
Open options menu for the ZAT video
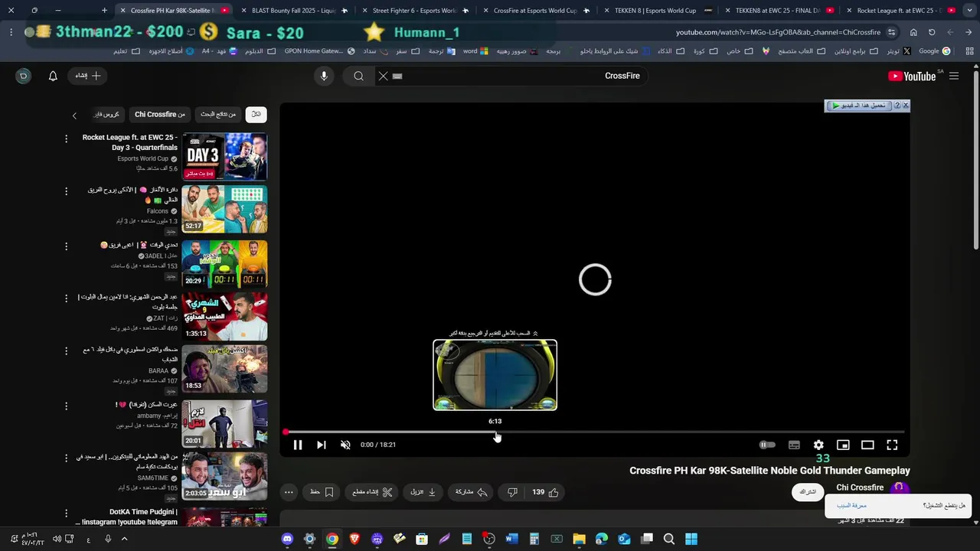pos(66,298)
